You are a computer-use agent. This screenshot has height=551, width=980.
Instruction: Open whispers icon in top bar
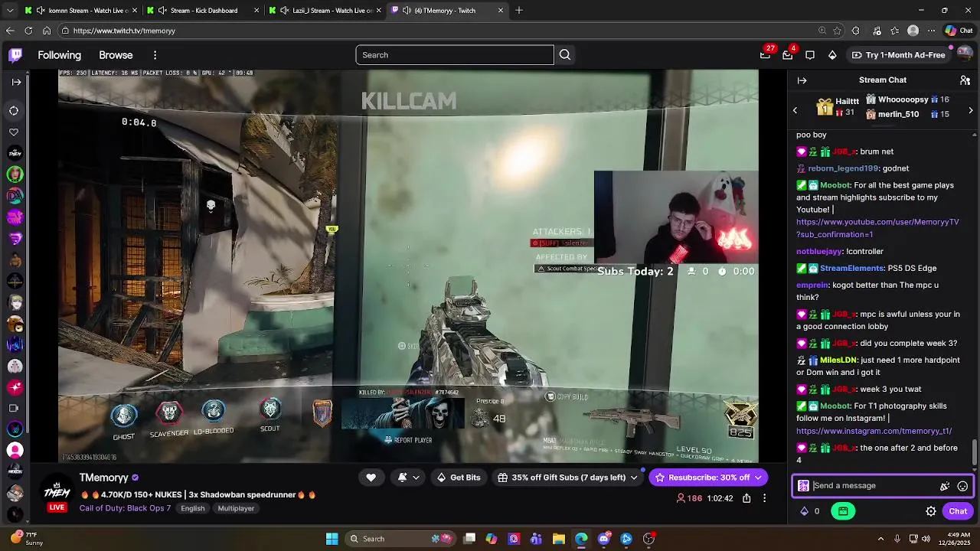click(x=810, y=55)
